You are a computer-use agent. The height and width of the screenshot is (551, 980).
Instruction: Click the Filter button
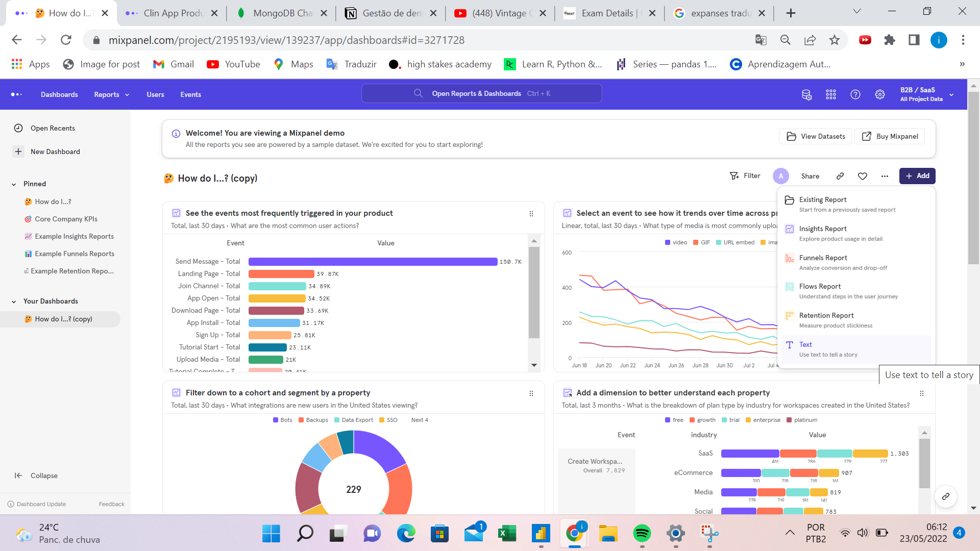click(x=745, y=176)
